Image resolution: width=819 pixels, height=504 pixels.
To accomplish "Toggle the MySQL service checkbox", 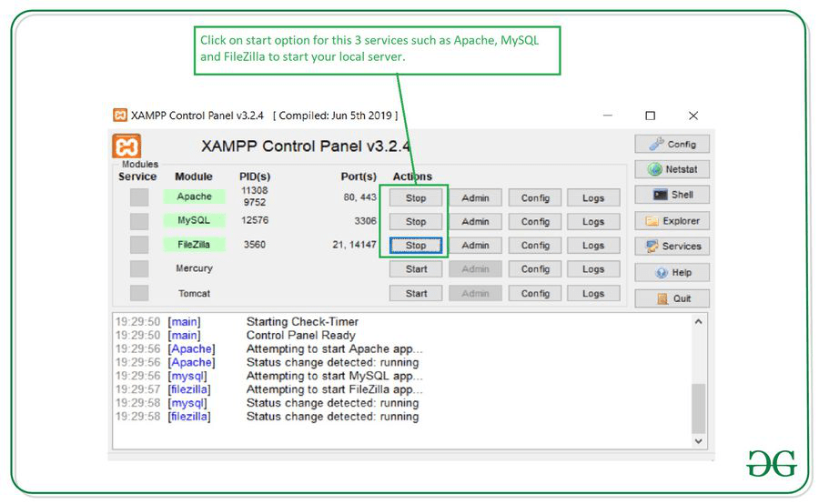I will [x=139, y=221].
